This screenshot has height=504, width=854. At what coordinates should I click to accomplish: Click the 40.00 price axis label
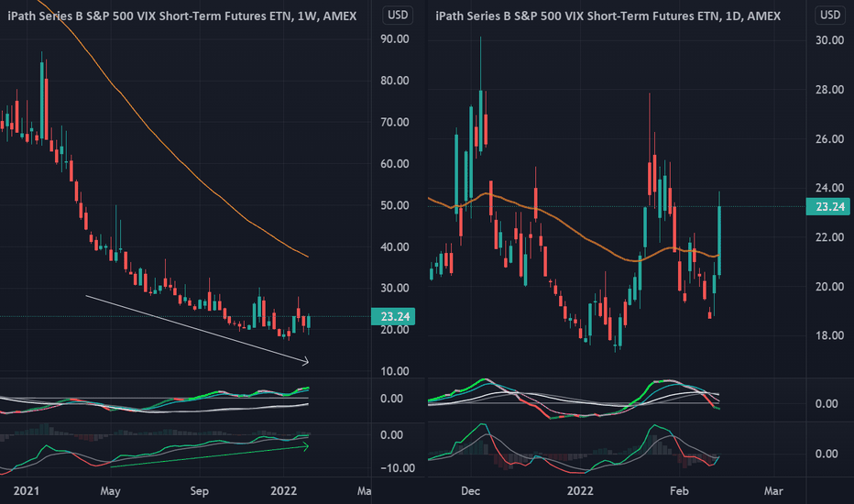tap(395, 247)
